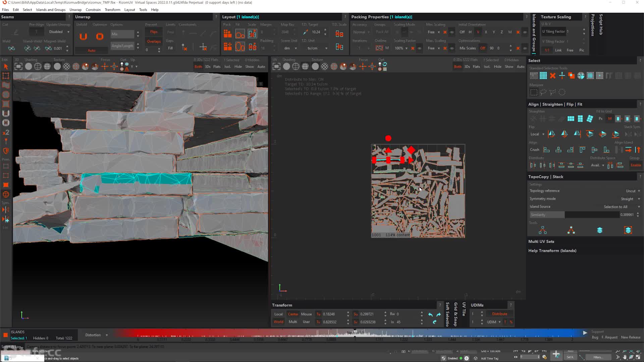Open the Update Unwrap Disabled dropdown

pyautogui.click(x=59, y=32)
